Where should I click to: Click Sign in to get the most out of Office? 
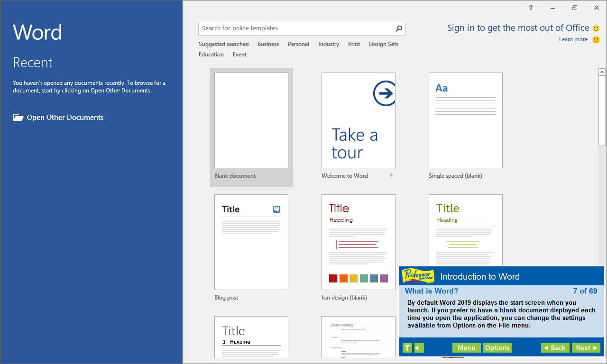[519, 28]
